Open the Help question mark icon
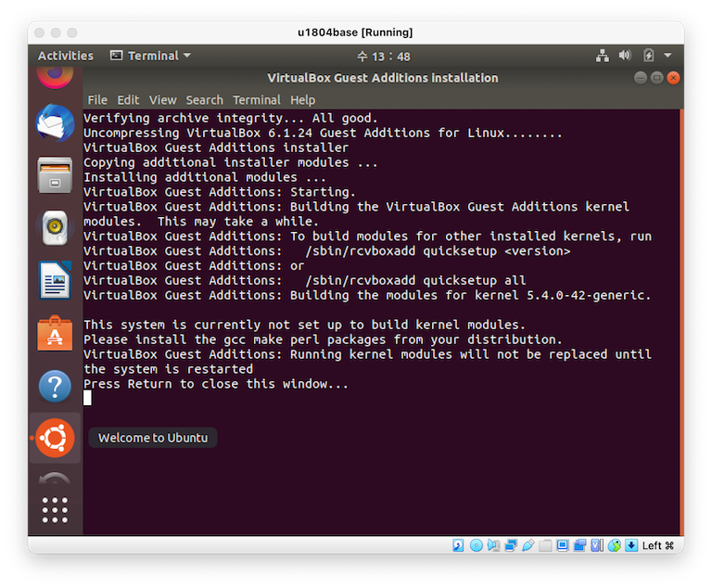 [55, 386]
